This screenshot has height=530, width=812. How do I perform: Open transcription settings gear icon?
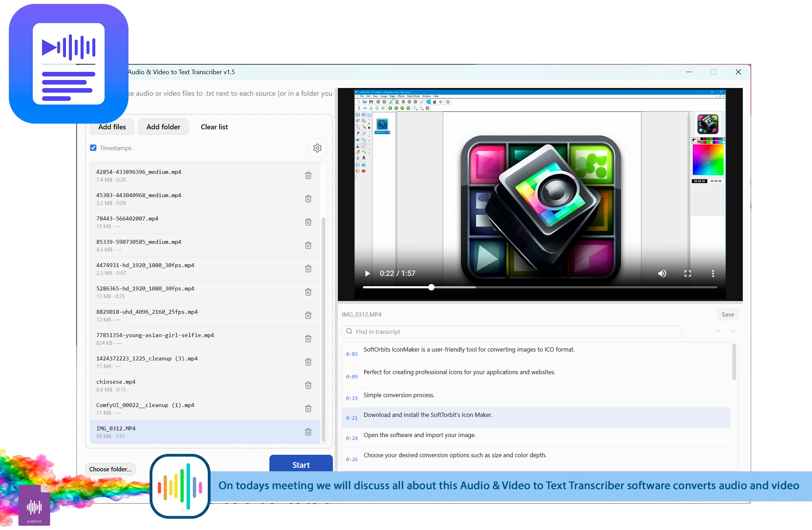pos(317,148)
